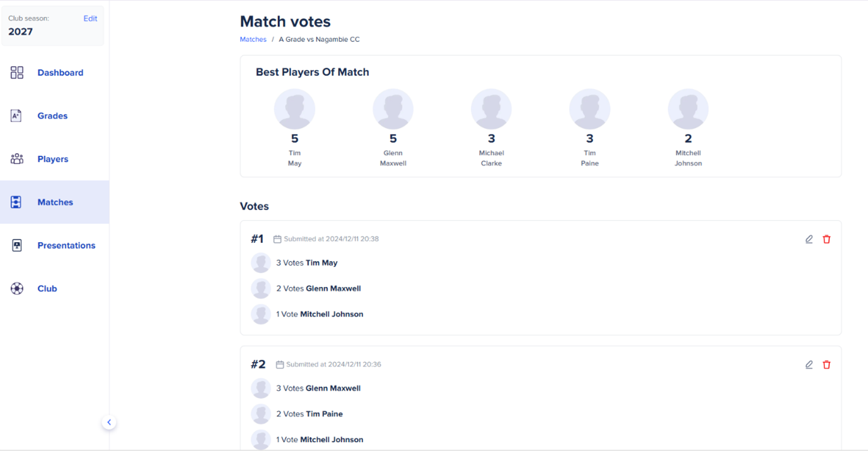Open the Grades menu item
The image size is (868, 451).
pos(52,116)
